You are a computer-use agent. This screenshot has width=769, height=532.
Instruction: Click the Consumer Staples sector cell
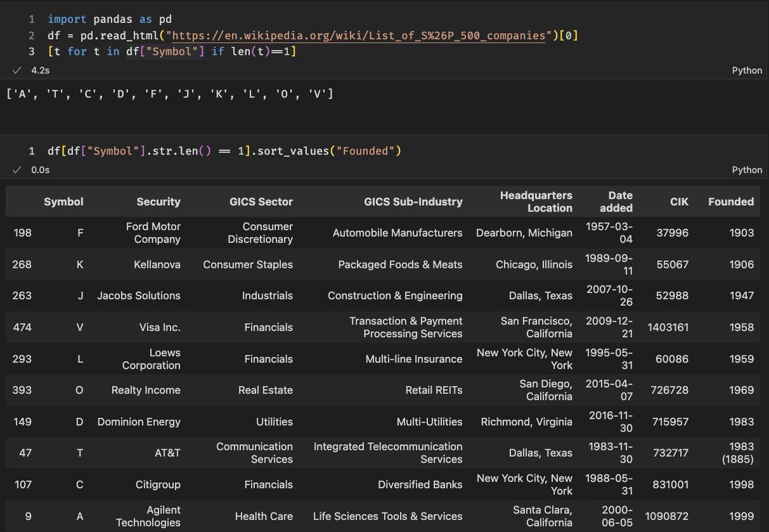247,264
